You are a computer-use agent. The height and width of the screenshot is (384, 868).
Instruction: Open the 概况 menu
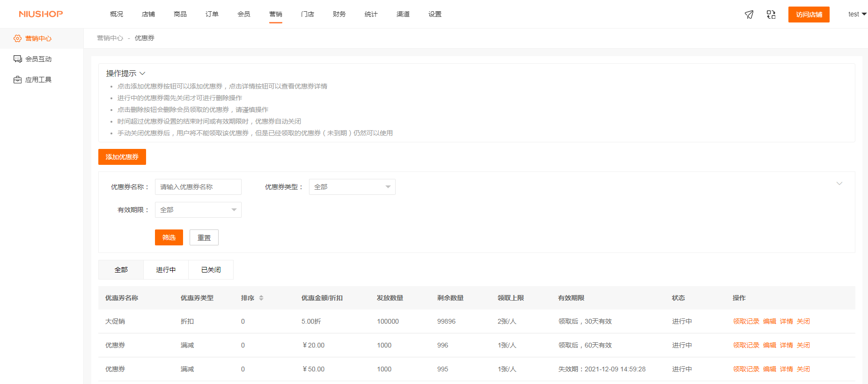click(117, 14)
